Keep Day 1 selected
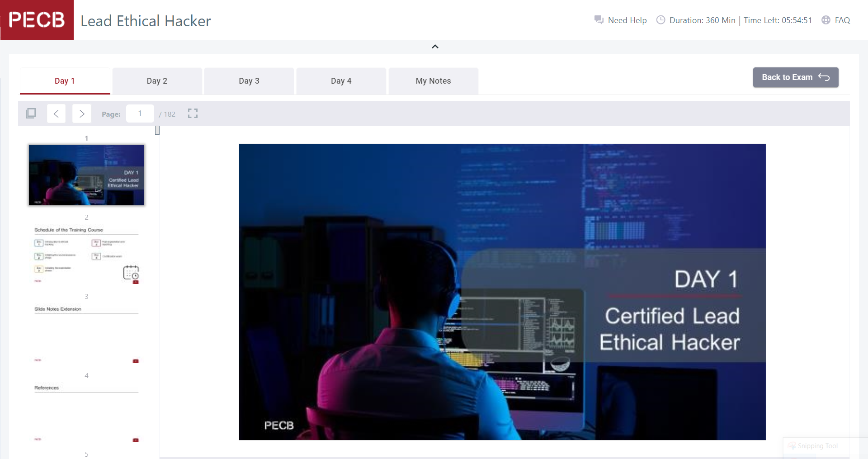 65,81
